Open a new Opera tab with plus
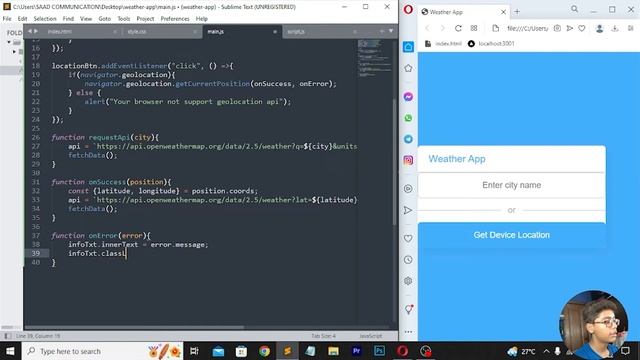Image resolution: width=640 pixels, height=360 pixels. click(x=517, y=12)
